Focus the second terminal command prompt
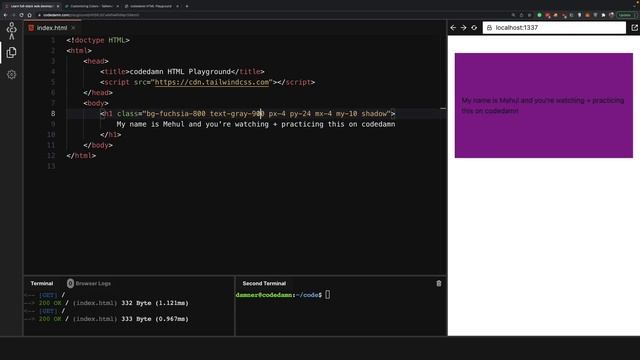This screenshot has width=640, height=360. [x=327, y=295]
